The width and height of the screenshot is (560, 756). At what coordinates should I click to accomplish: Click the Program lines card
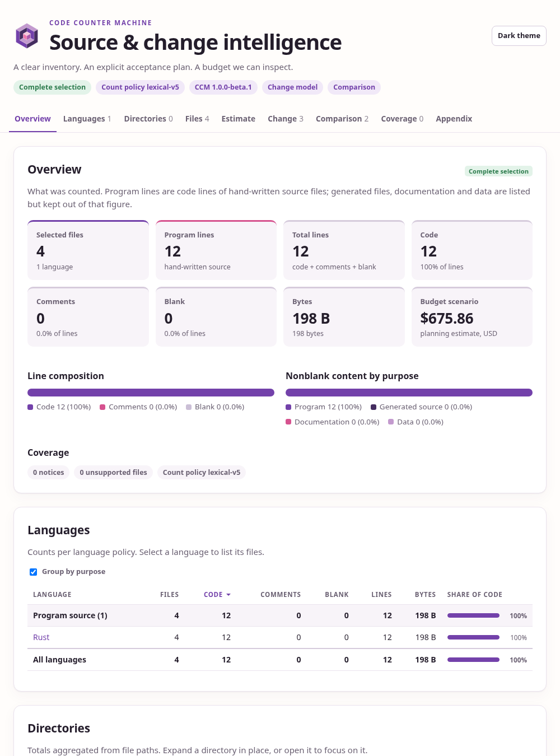(216, 250)
